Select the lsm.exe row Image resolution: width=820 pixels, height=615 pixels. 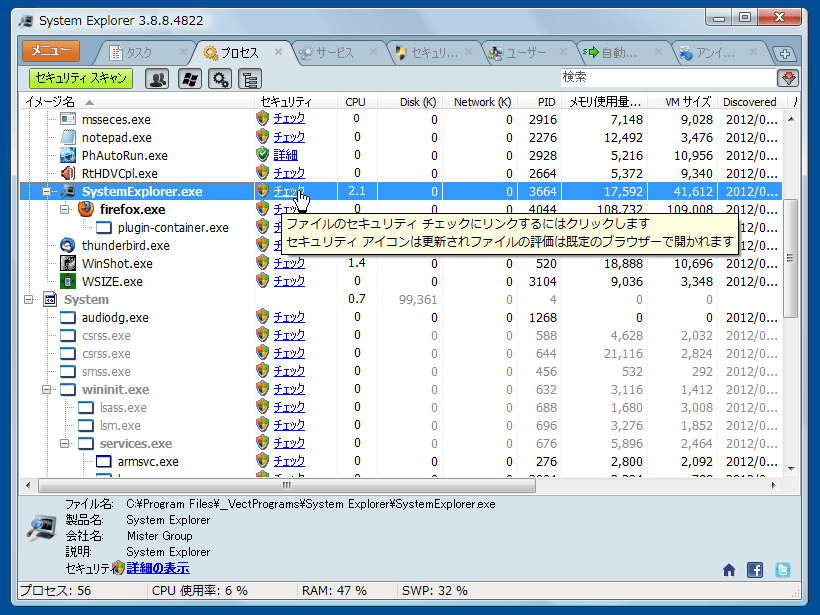[x=401, y=425]
